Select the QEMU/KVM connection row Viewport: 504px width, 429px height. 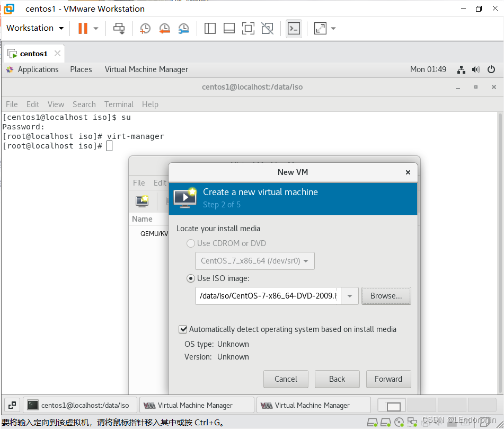(x=154, y=234)
